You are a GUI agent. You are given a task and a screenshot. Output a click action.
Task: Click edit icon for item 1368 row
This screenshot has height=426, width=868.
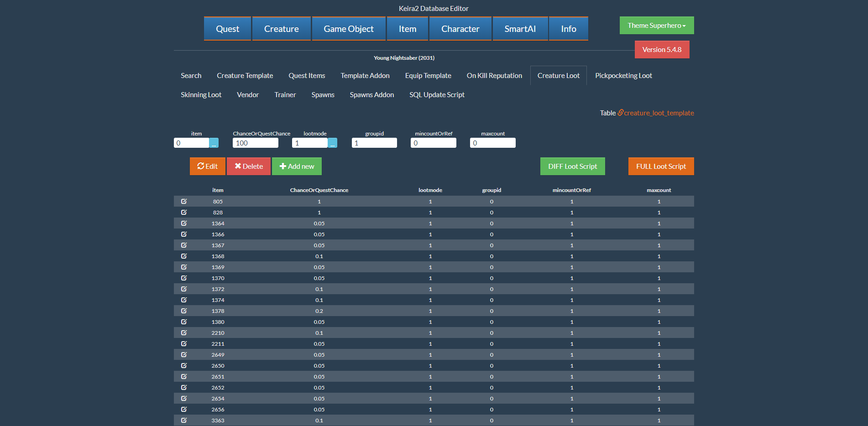pos(184,256)
